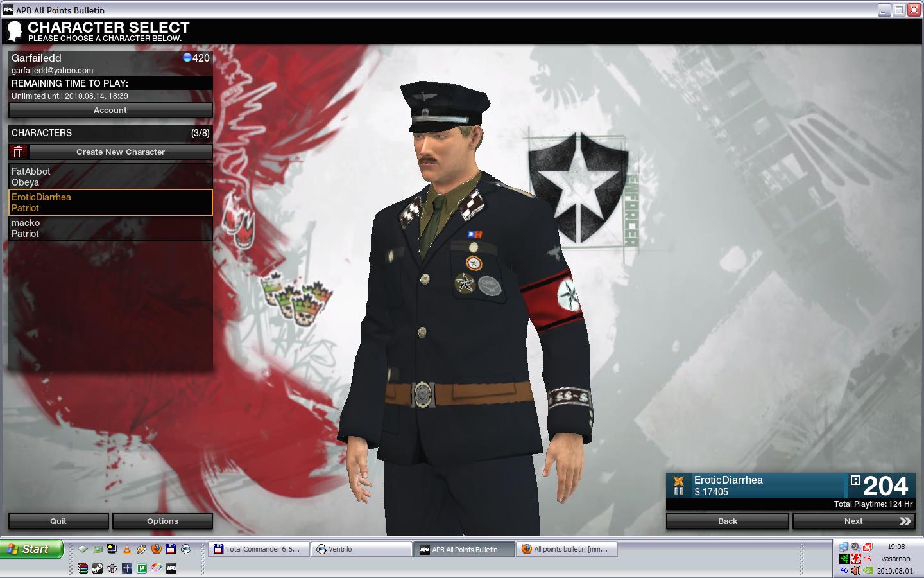924x578 pixels.
Task: Click the Unlimited until 2010.08.14. 18:39 text
Action: tap(70, 96)
